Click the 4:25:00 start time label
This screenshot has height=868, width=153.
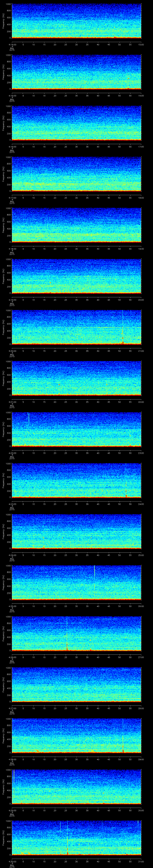point(12,606)
